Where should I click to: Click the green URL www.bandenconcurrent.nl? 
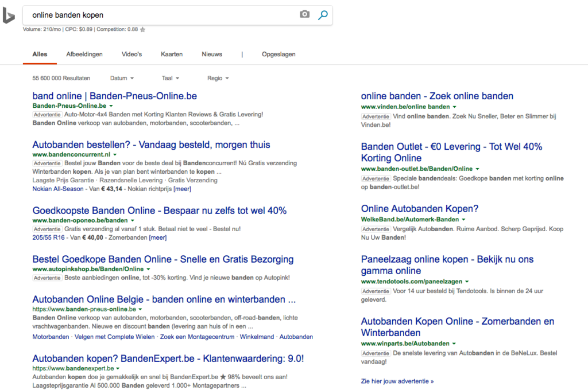point(71,155)
